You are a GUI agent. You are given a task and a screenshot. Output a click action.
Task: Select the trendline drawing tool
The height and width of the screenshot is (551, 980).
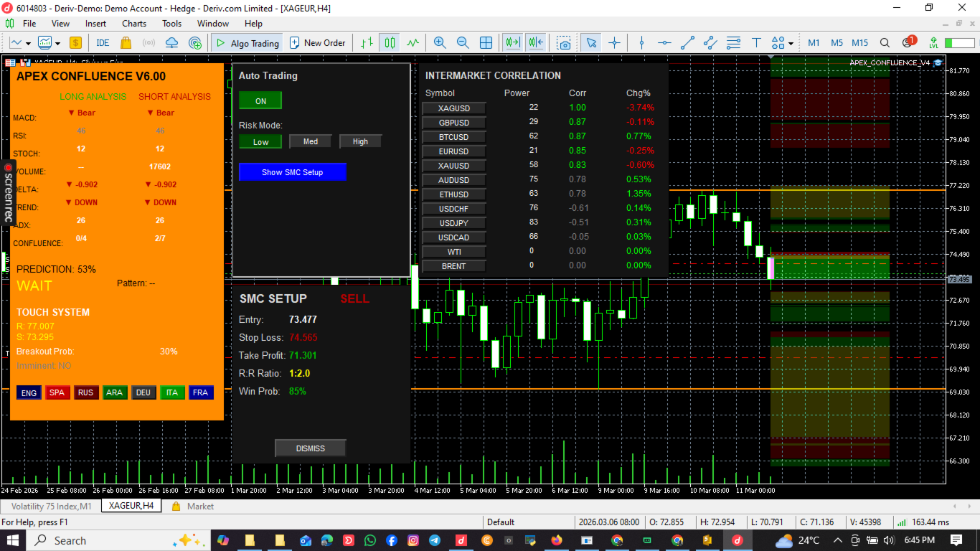click(687, 43)
